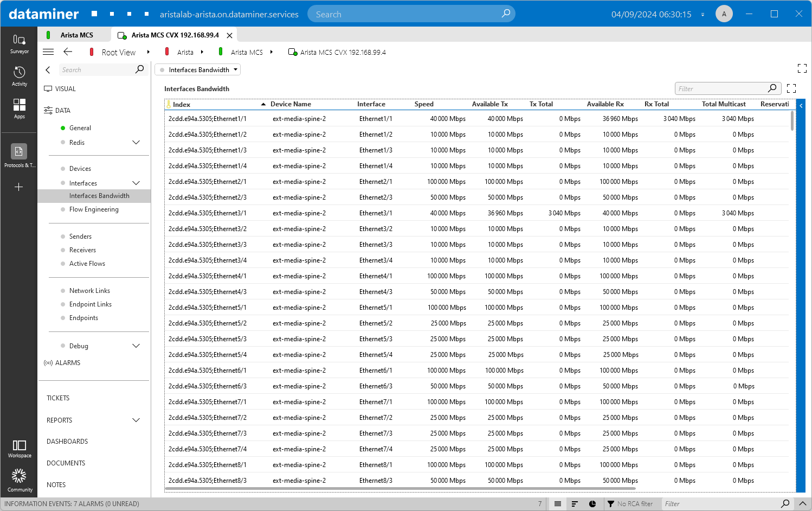Expand the Interfaces Bandwidth table fullscreen
Image resolution: width=812 pixels, height=511 pixels.
point(791,88)
